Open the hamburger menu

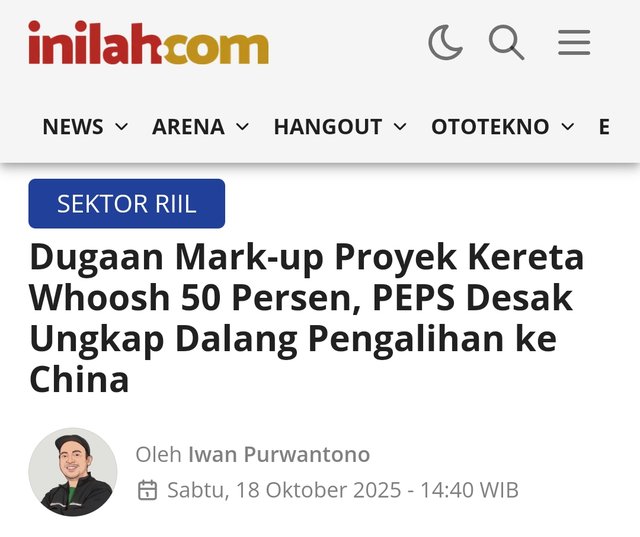tap(574, 42)
